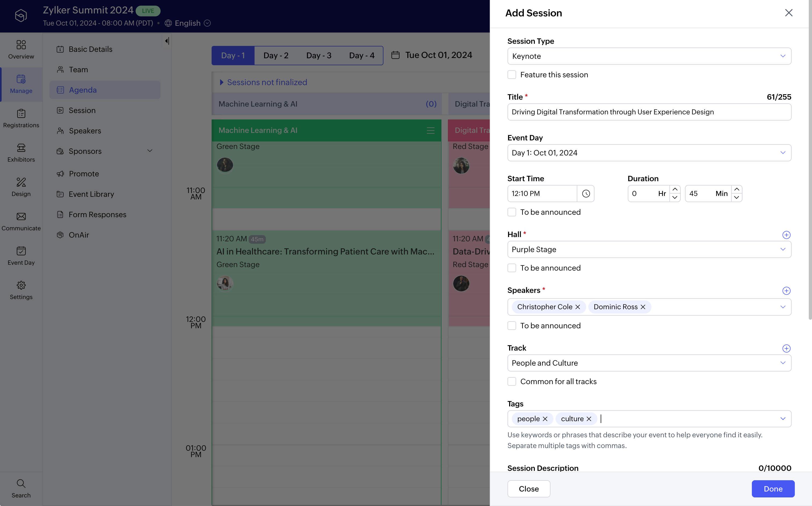Open the Communicate sidebar section
The height and width of the screenshot is (506, 812).
(21, 221)
